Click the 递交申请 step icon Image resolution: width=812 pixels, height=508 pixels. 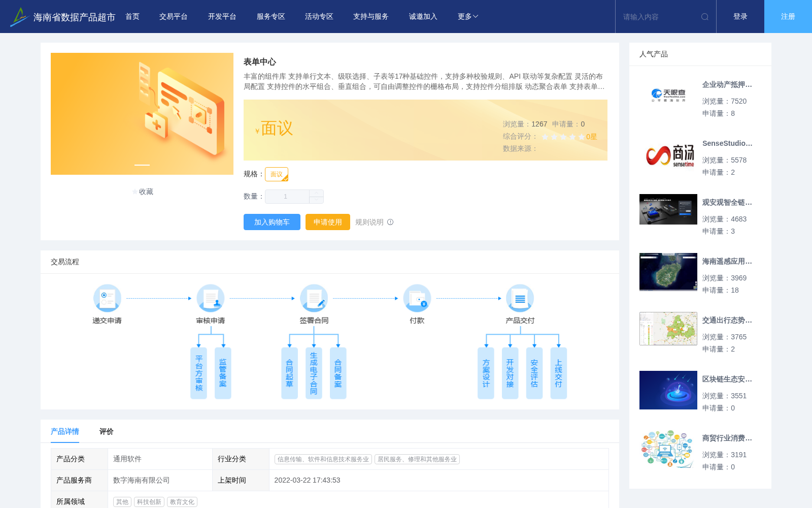tap(107, 298)
